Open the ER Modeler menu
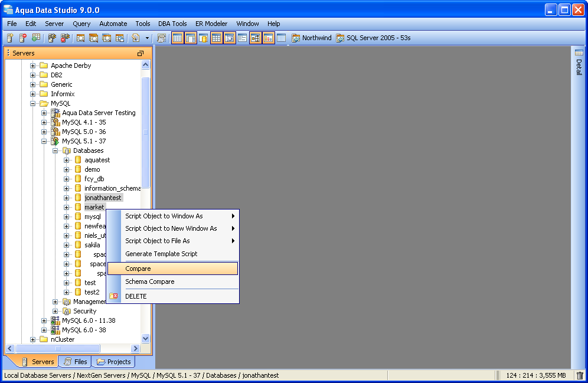The height and width of the screenshot is (383, 588). [211, 24]
